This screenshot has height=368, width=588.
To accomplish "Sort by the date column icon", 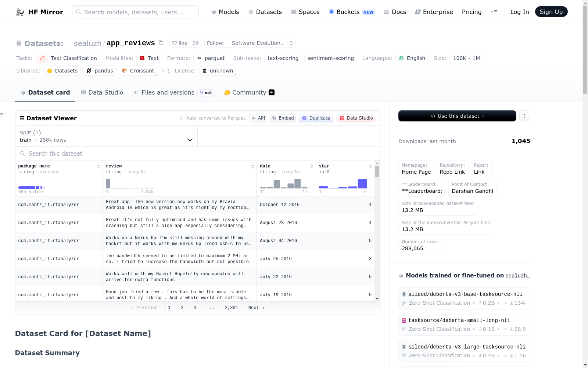I will (x=312, y=166).
